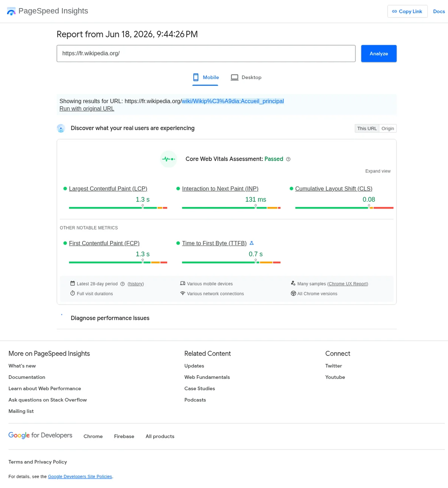Switch to the Mobile tab
The width and height of the screenshot is (448, 488).
tap(206, 77)
